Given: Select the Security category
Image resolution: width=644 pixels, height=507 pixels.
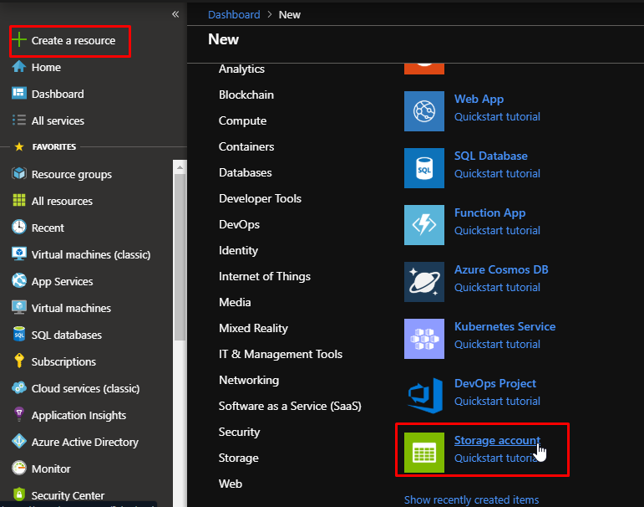Looking at the screenshot, I should coord(239,432).
